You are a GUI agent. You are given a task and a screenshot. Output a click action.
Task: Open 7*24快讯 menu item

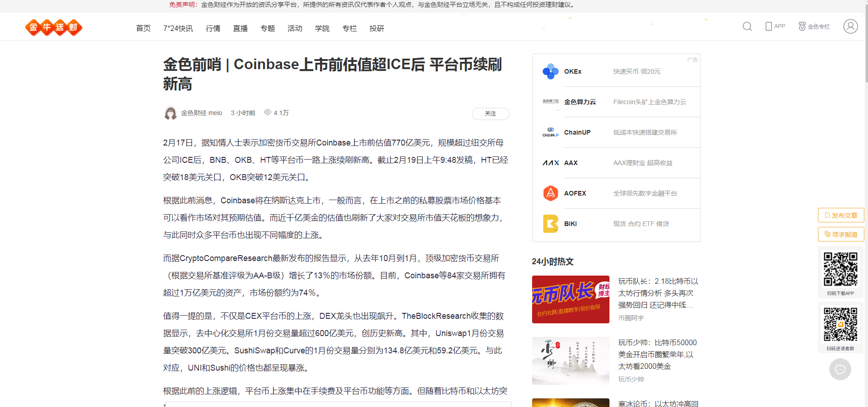pos(178,28)
